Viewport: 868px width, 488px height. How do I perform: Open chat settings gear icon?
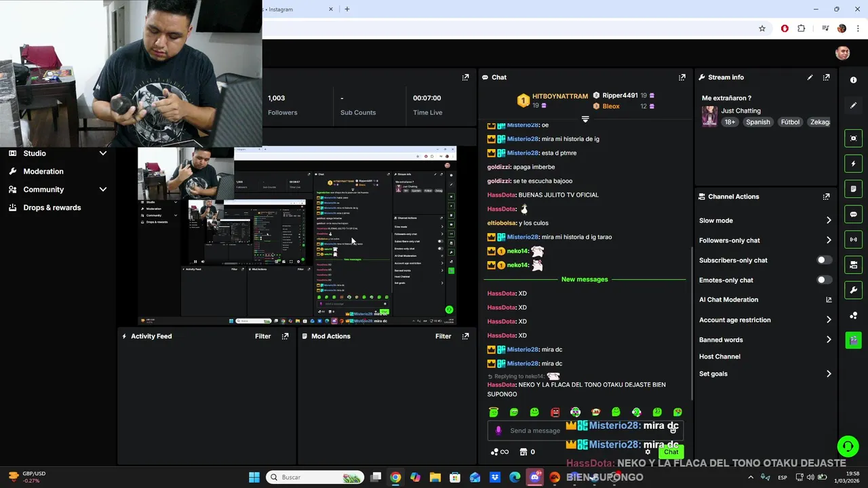tap(648, 452)
